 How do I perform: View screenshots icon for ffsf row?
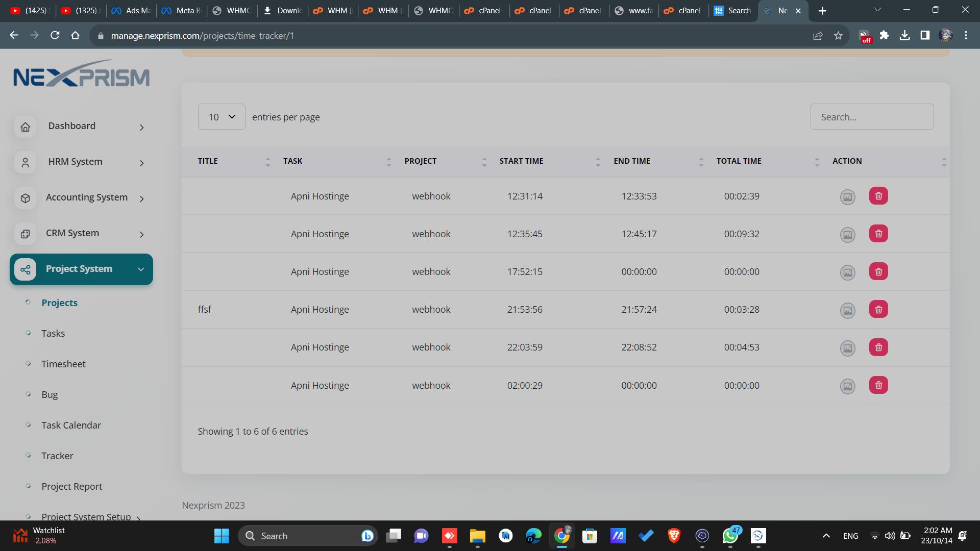pos(847,310)
